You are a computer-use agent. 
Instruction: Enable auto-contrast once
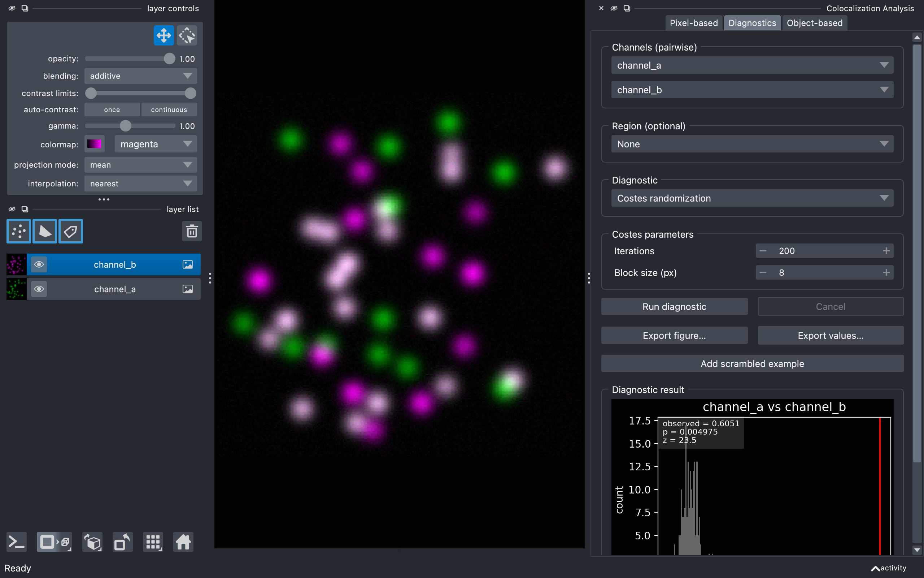[x=112, y=110]
